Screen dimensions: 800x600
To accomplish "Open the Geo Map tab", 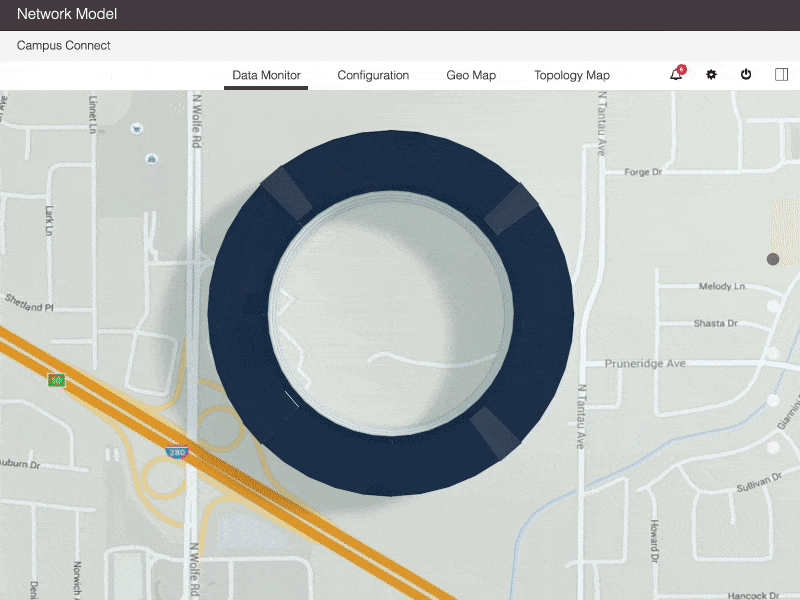I will [x=471, y=76].
